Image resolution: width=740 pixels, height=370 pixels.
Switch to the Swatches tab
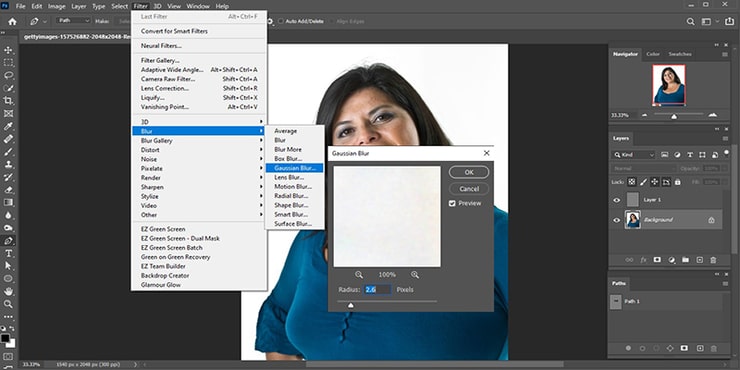[680, 54]
